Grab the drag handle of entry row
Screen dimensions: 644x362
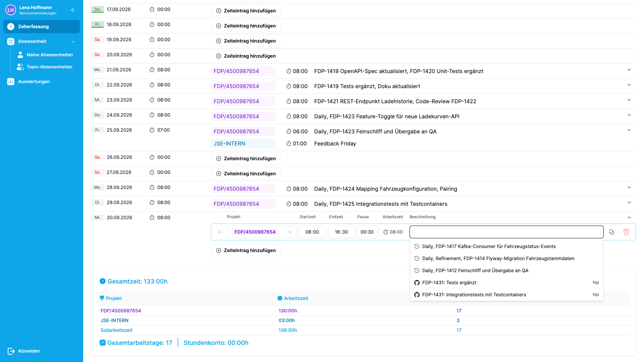(219, 232)
